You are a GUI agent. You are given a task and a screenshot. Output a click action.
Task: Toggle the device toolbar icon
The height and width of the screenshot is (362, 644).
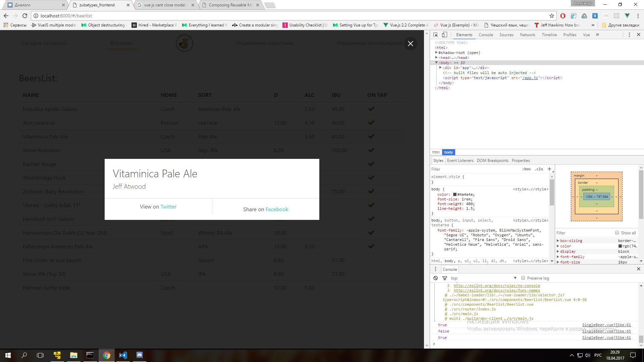point(444,35)
